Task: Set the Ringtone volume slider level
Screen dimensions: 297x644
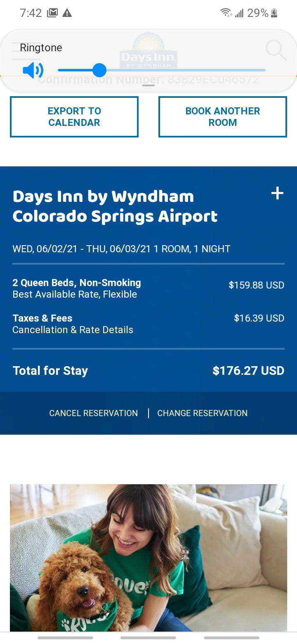Action: point(99,70)
